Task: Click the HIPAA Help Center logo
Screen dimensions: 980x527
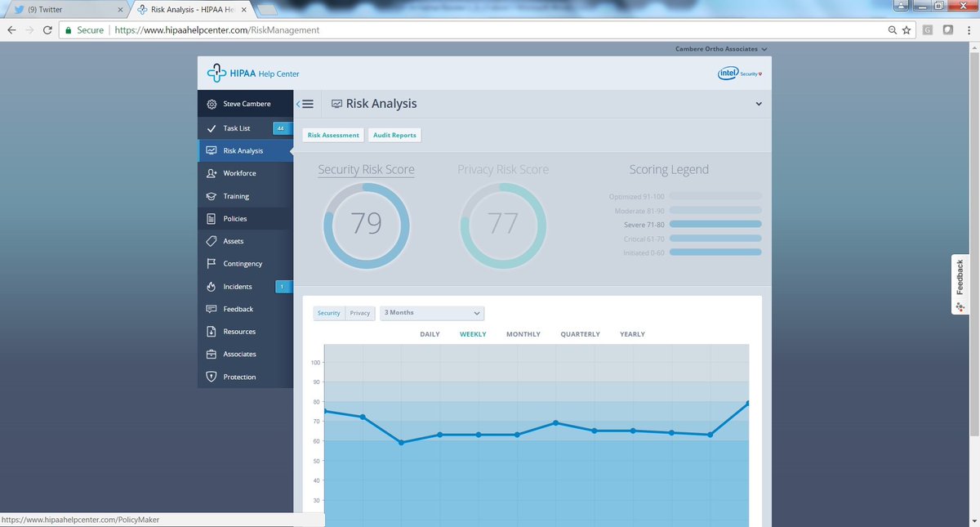Action: pyautogui.click(x=253, y=74)
